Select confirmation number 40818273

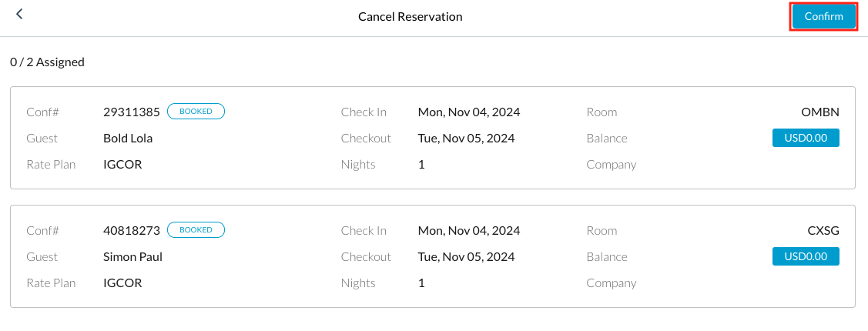click(x=132, y=230)
